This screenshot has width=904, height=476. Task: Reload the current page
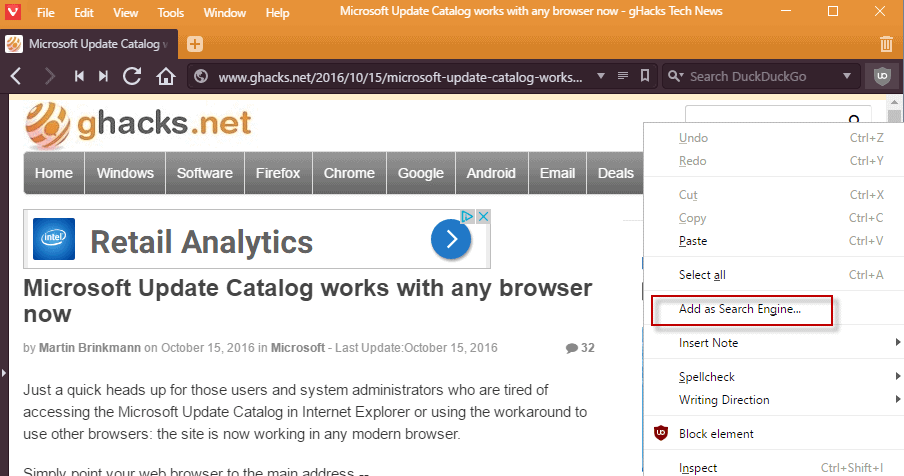(132, 76)
